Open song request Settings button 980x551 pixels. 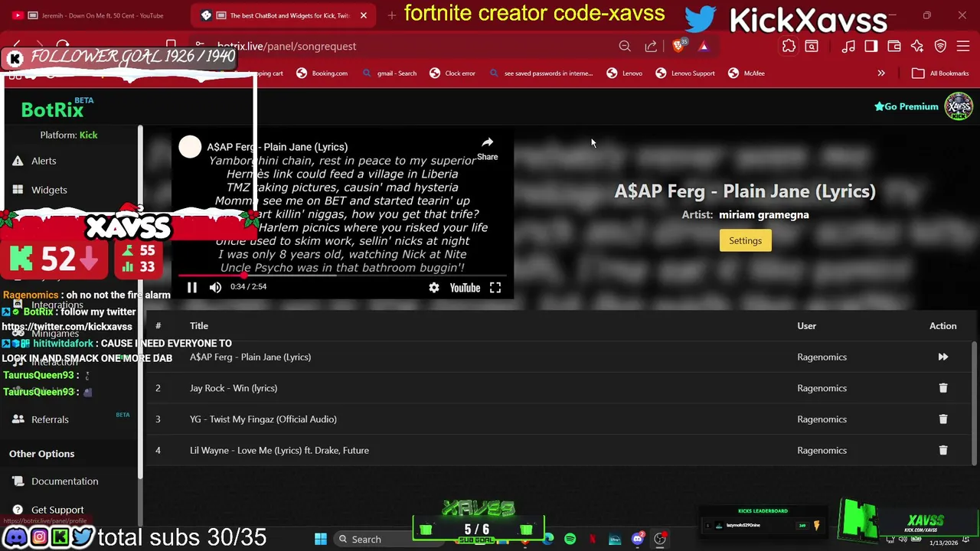(x=745, y=241)
